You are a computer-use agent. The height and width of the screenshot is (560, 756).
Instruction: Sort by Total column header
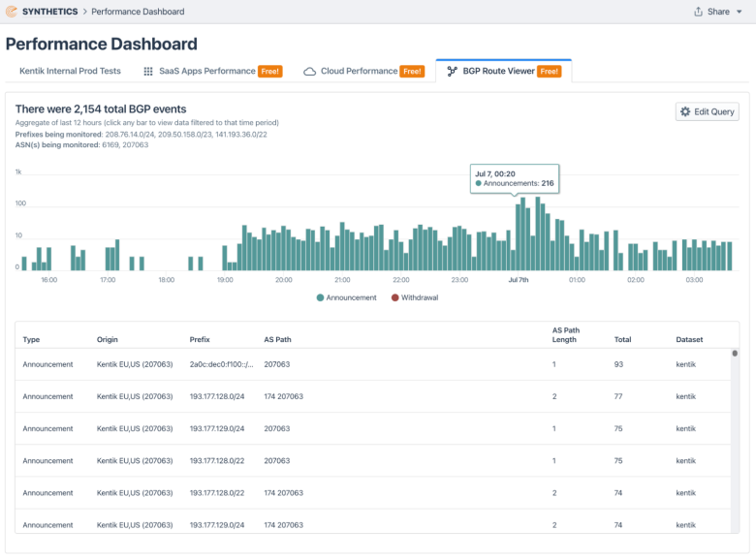[x=622, y=339]
